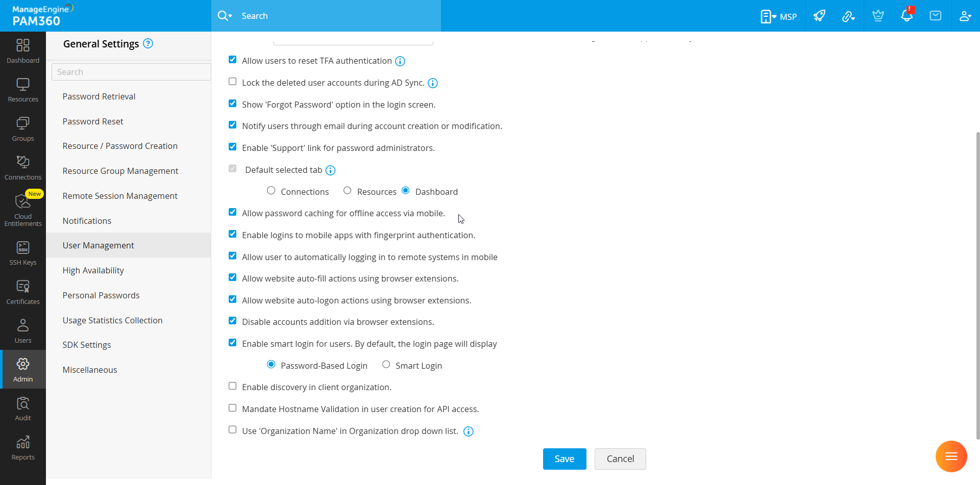This screenshot has height=485, width=980.
Task: Click the crown license icon in top bar
Action: point(878,16)
